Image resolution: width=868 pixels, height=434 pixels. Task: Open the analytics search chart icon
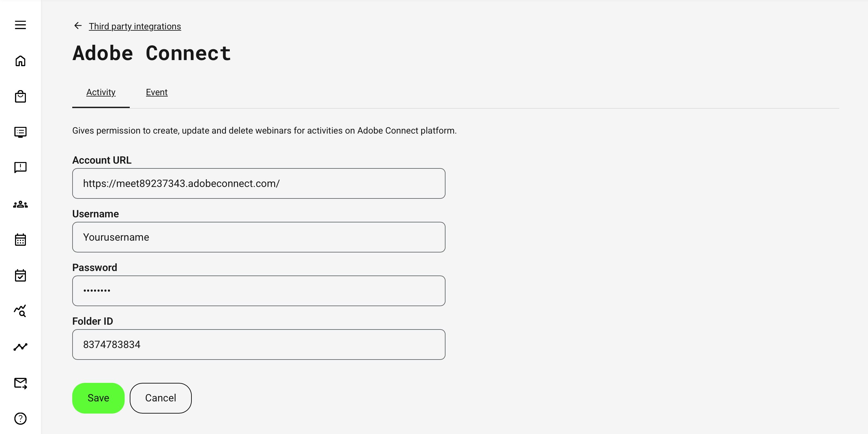(20, 311)
